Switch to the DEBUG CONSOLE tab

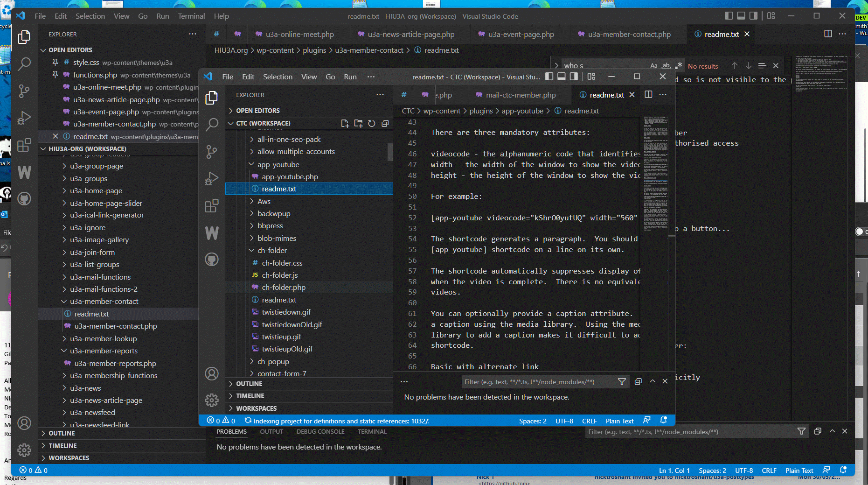coord(320,431)
